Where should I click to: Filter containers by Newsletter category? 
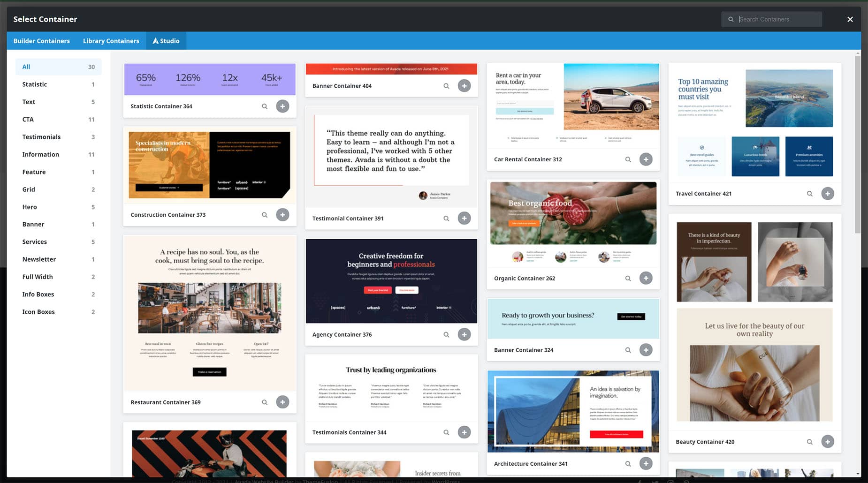point(59,259)
